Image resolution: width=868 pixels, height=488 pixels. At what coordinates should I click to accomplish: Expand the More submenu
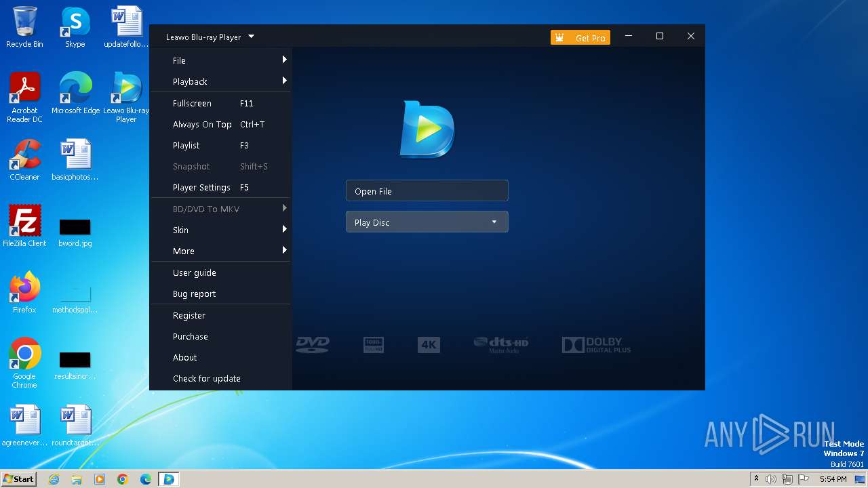(221, 251)
